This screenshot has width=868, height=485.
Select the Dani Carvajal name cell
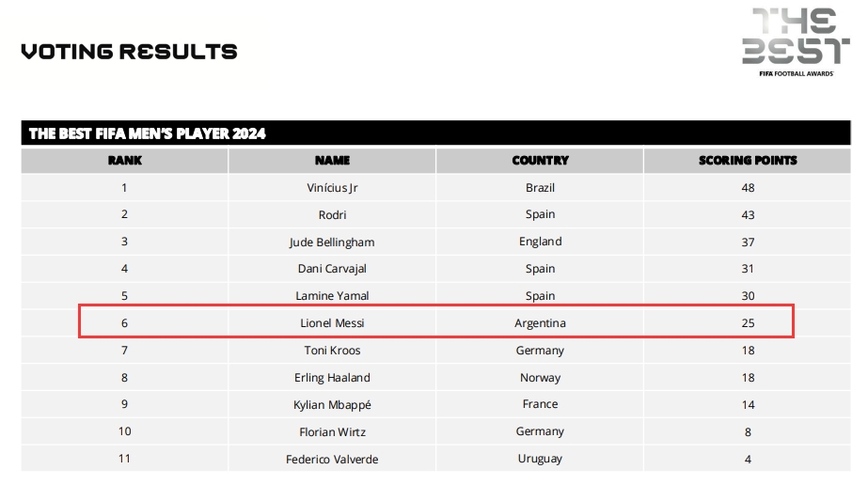(x=332, y=269)
